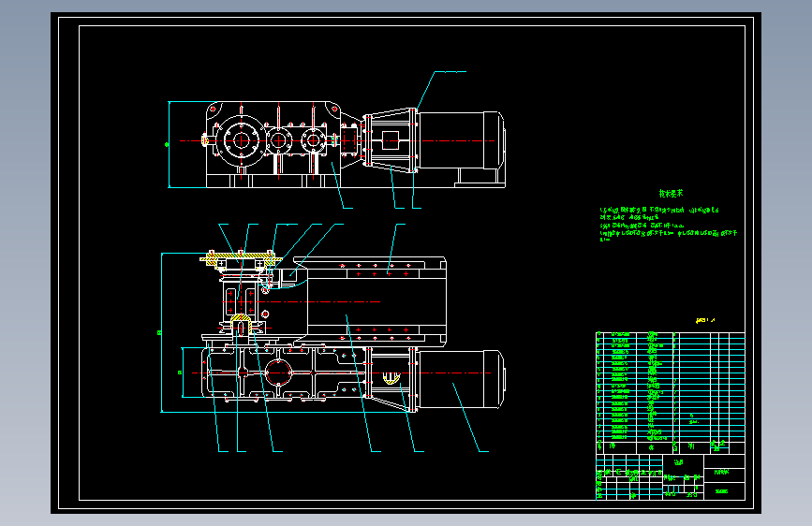Select the electric motor in the upper view
The image size is (812, 526).
point(461,140)
